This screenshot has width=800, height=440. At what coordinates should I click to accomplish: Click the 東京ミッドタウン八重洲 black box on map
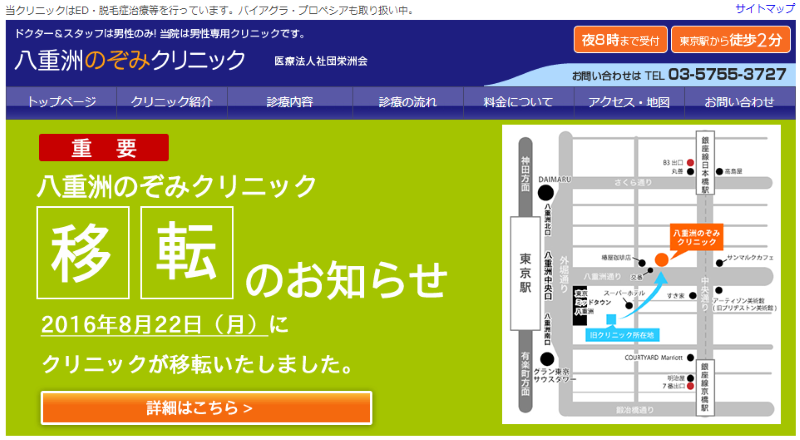pyautogui.click(x=580, y=306)
